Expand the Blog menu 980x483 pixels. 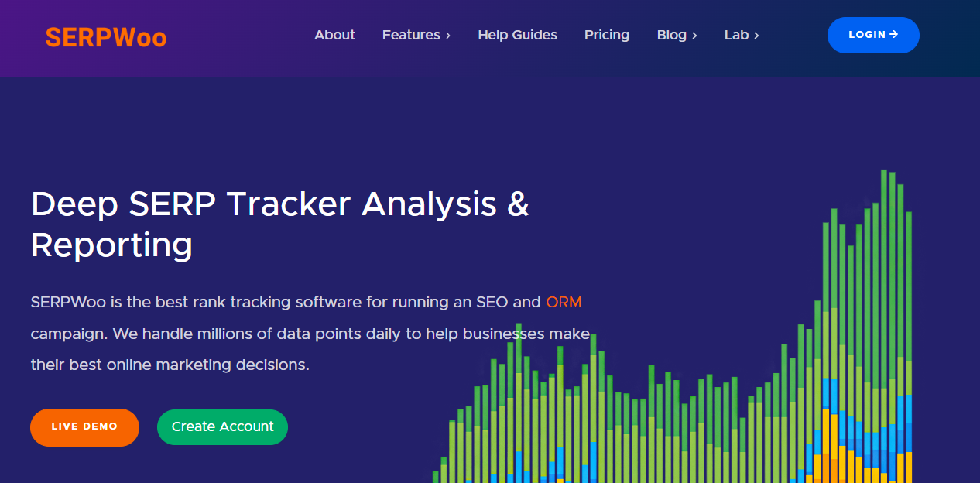677,35
